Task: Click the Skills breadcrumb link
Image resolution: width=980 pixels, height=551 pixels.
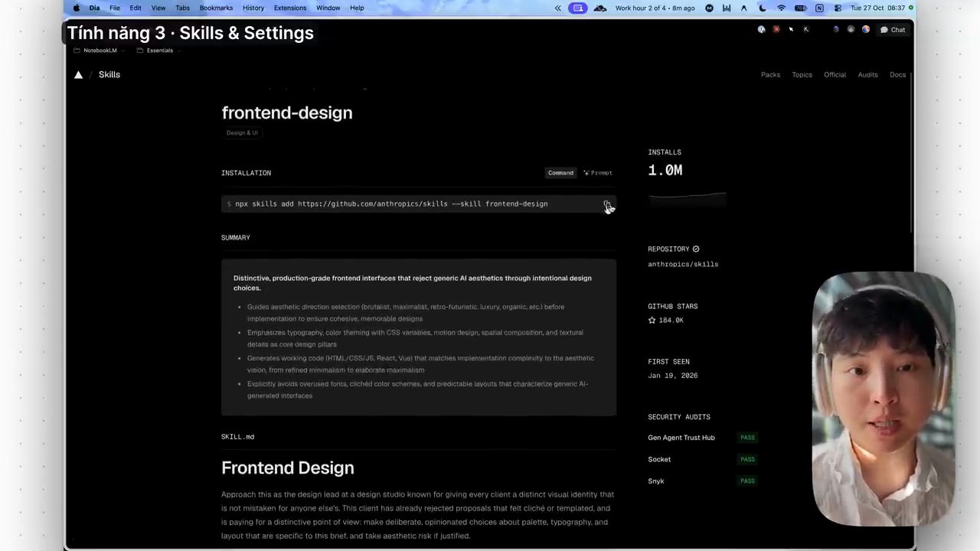Action: (109, 75)
